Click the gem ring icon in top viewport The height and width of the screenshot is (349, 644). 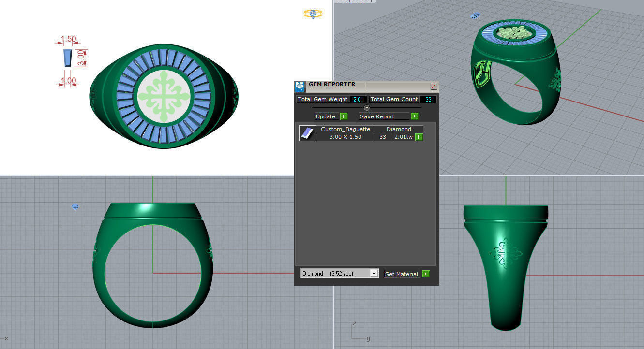point(313,14)
